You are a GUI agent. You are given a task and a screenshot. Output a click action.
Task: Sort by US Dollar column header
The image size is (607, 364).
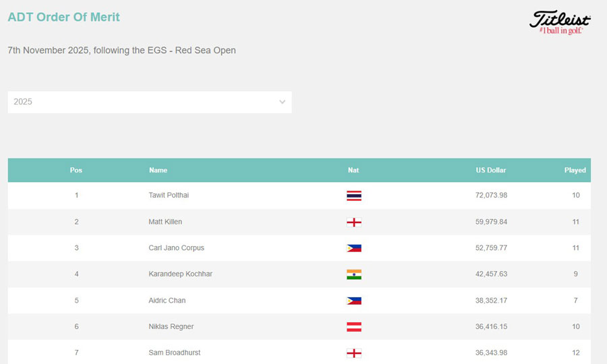click(490, 171)
